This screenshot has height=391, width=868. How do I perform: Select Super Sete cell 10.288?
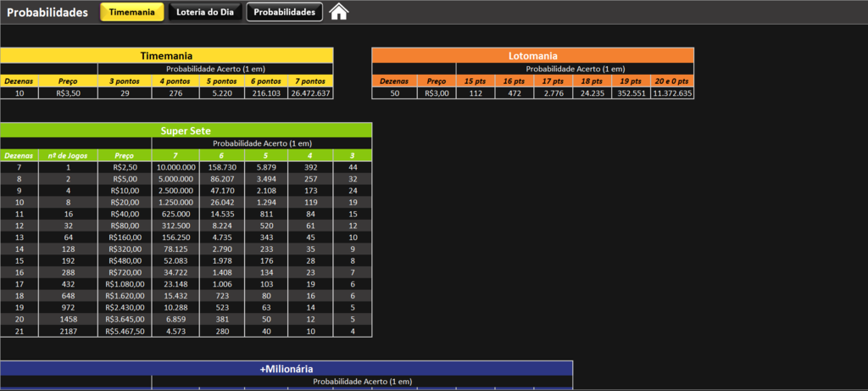click(175, 307)
